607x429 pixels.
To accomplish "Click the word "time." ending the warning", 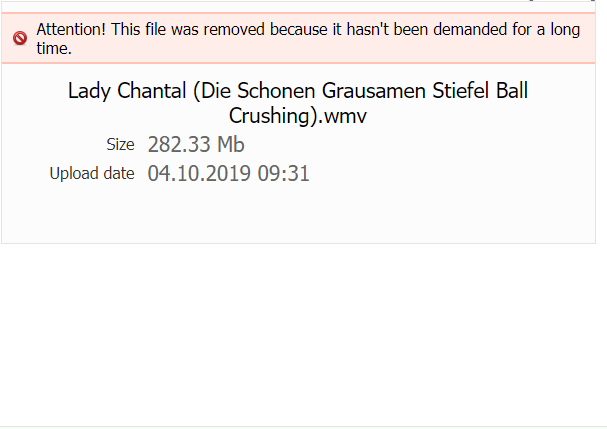I will coord(53,48).
